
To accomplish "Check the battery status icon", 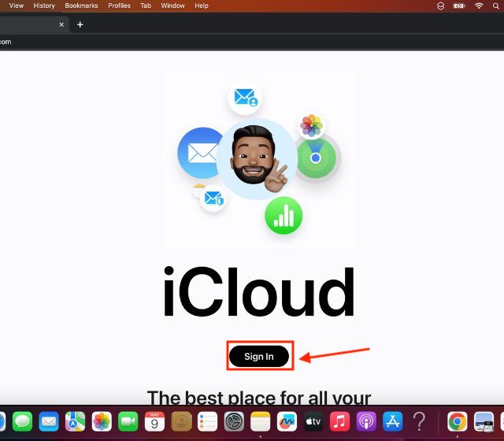I will [459, 6].
